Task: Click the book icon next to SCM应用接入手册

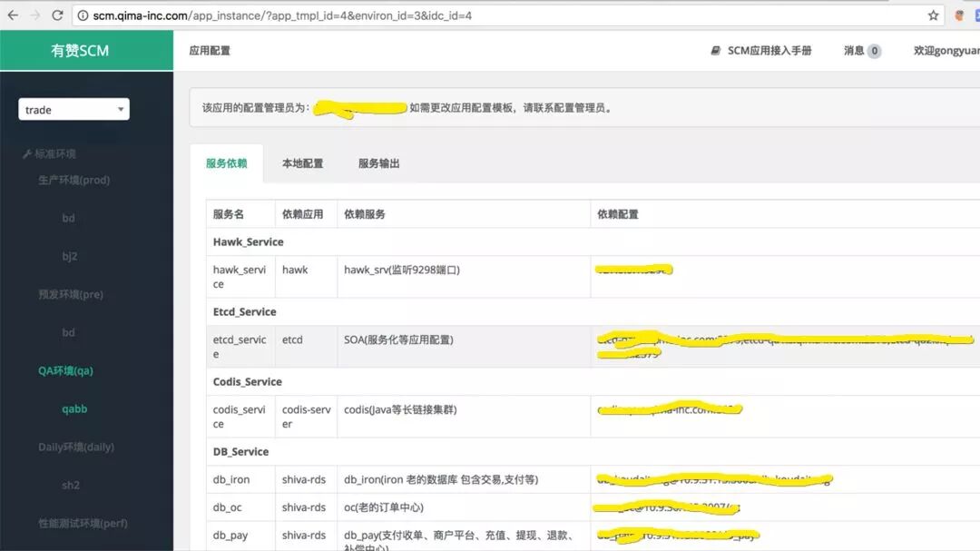Action: coord(716,51)
